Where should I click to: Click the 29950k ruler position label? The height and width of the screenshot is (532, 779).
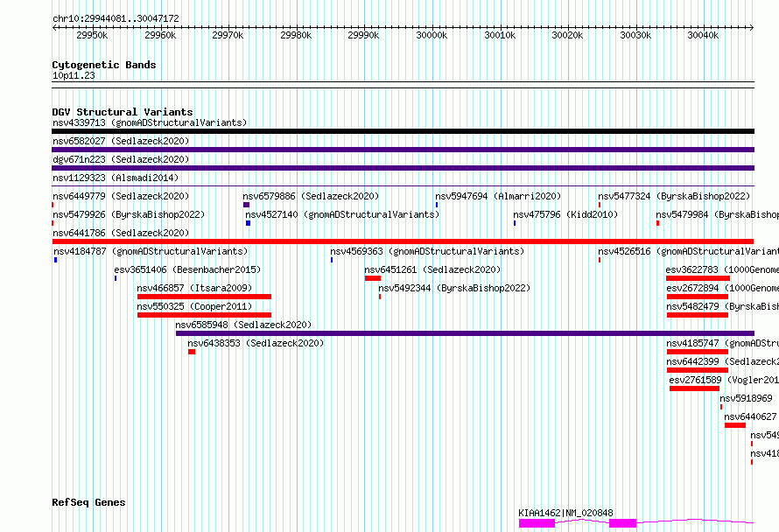[92, 35]
